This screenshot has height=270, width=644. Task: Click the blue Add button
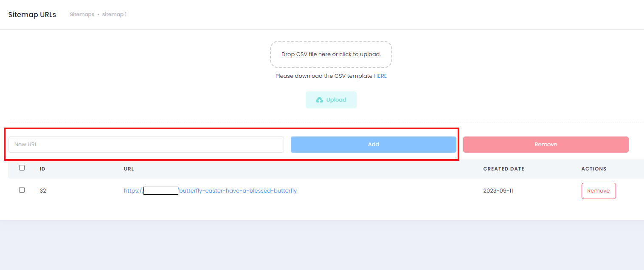(x=373, y=145)
